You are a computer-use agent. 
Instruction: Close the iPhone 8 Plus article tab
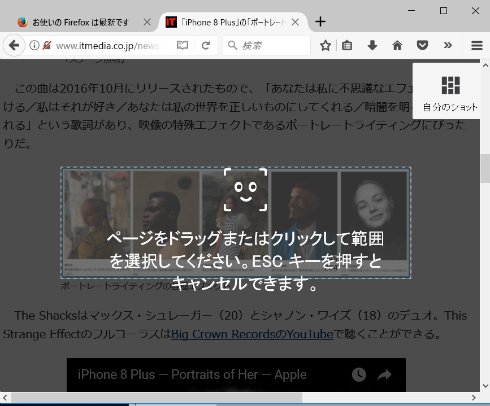tap(295, 22)
